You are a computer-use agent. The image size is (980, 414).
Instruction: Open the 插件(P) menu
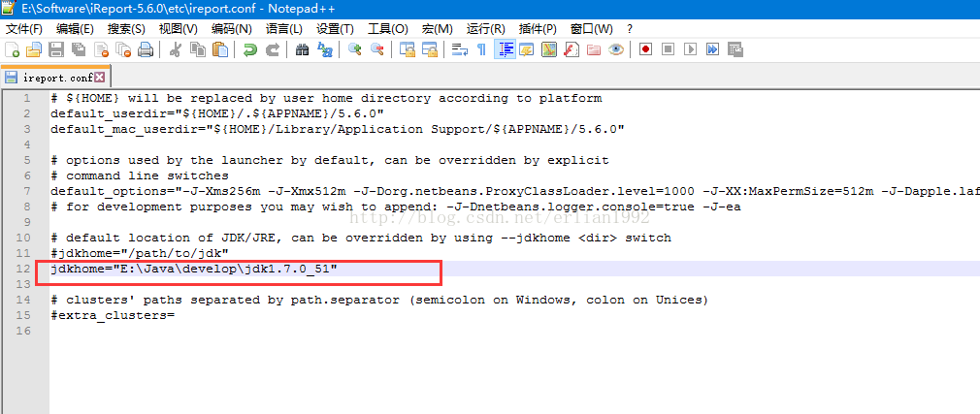coord(538,29)
